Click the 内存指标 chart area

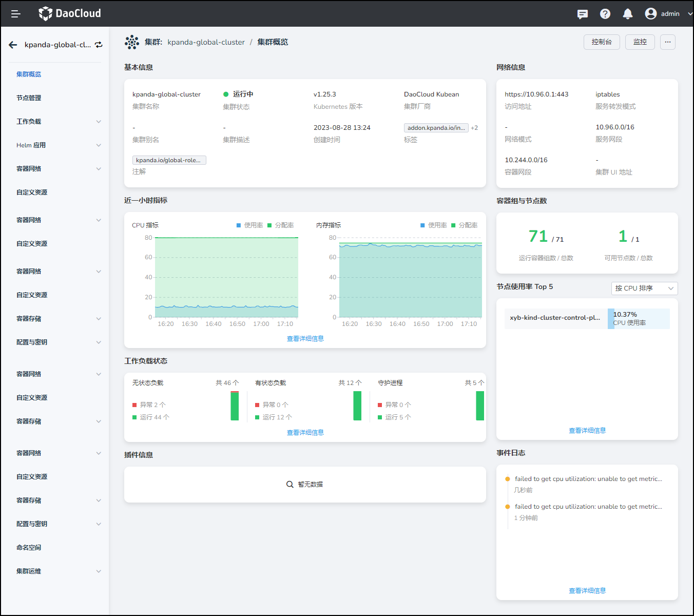(411, 277)
